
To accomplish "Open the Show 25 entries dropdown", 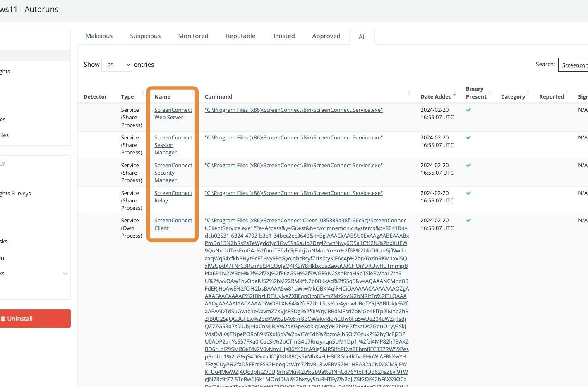I will [x=116, y=65].
